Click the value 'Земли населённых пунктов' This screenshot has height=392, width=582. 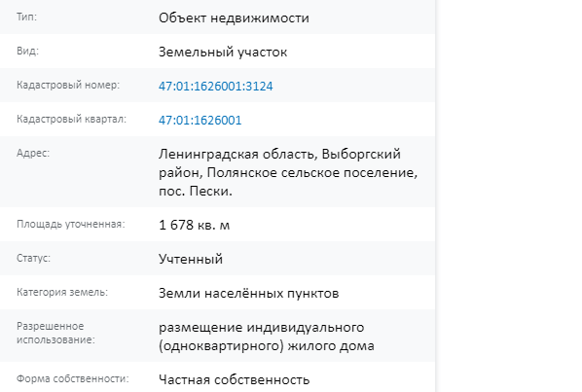tap(249, 294)
